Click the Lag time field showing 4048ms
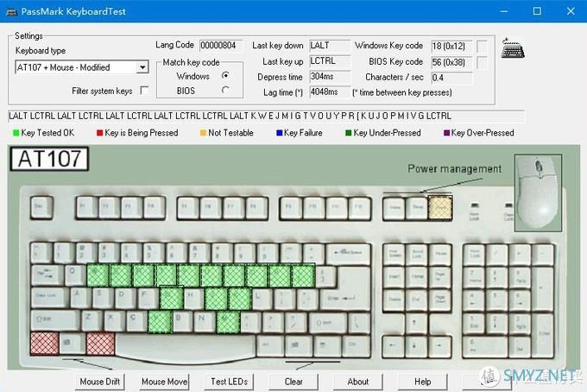 tap(330, 92)
